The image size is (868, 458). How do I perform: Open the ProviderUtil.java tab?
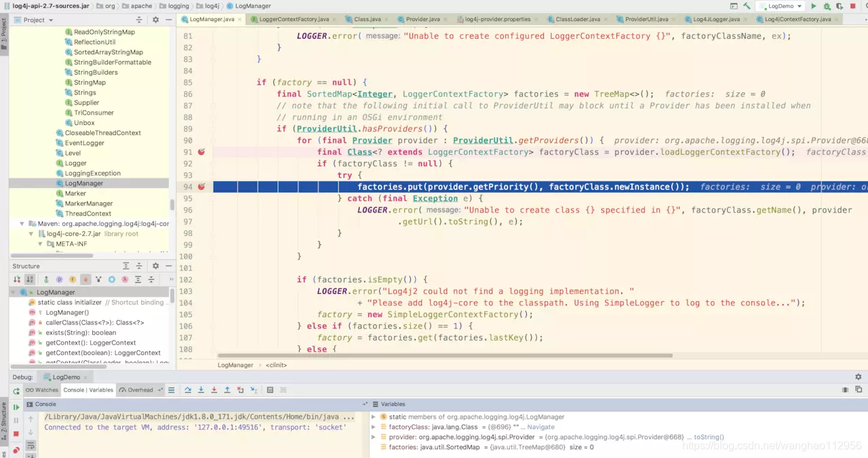coord(646,19)
